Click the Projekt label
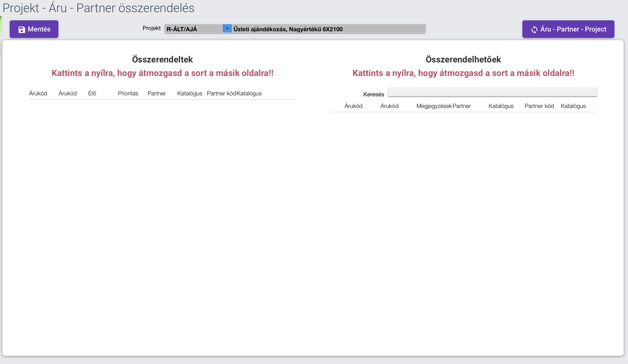628x364 pixels. coord(151,28)
